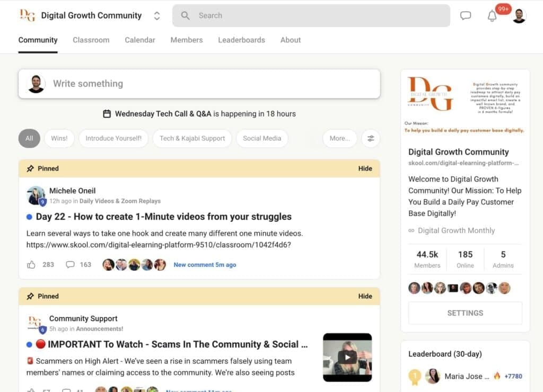Open your profile avatar menu
The width and height of the screenshot is (543, 392).
click(x=519, y=16)
